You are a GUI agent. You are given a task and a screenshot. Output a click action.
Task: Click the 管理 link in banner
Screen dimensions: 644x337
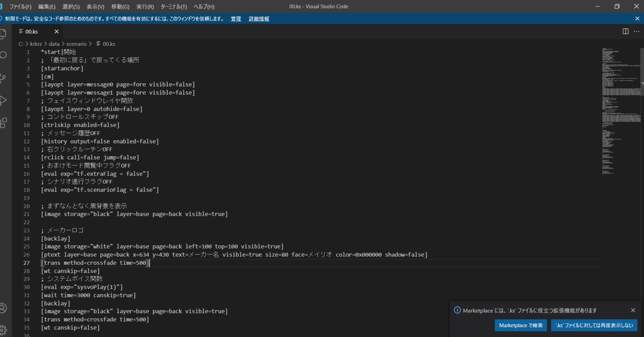tap(236, 19)
